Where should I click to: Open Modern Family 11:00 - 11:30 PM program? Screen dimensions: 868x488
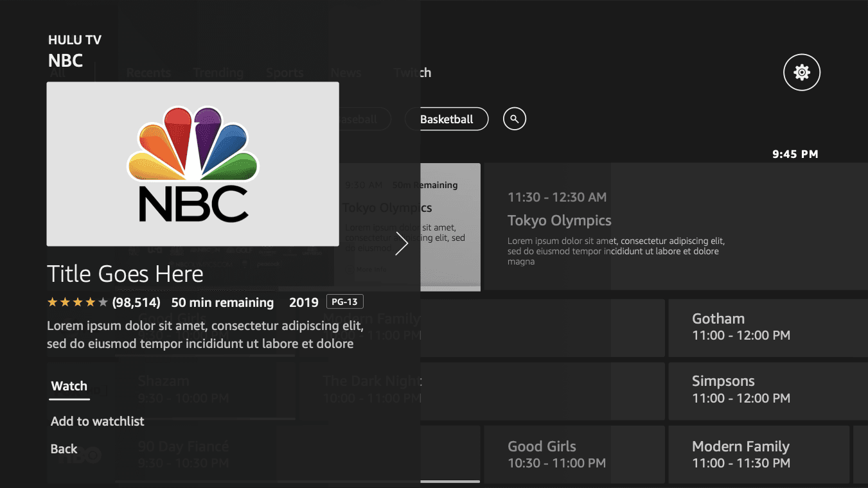pyautogui.click(x=759, y=455)
